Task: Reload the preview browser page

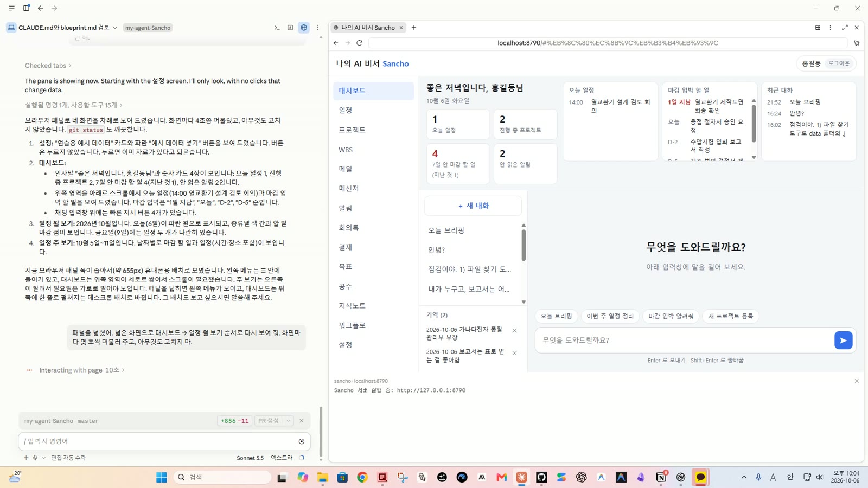Action: click(359, 43)
